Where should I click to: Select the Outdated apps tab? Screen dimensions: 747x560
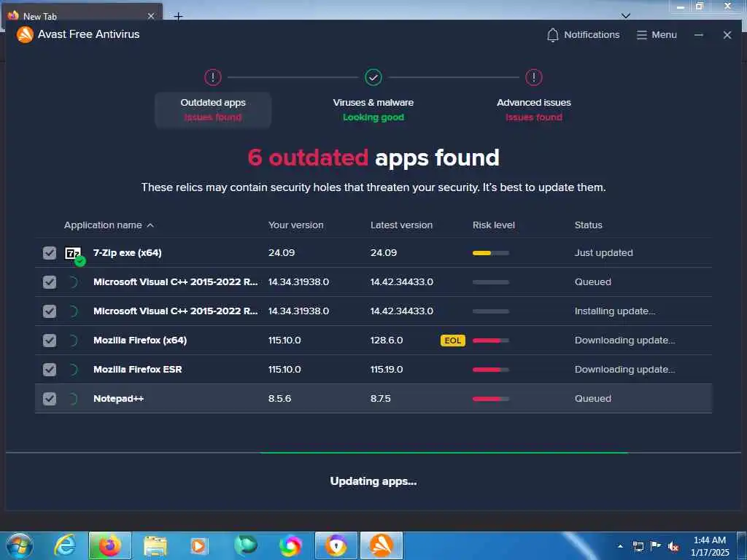[213, 110]
